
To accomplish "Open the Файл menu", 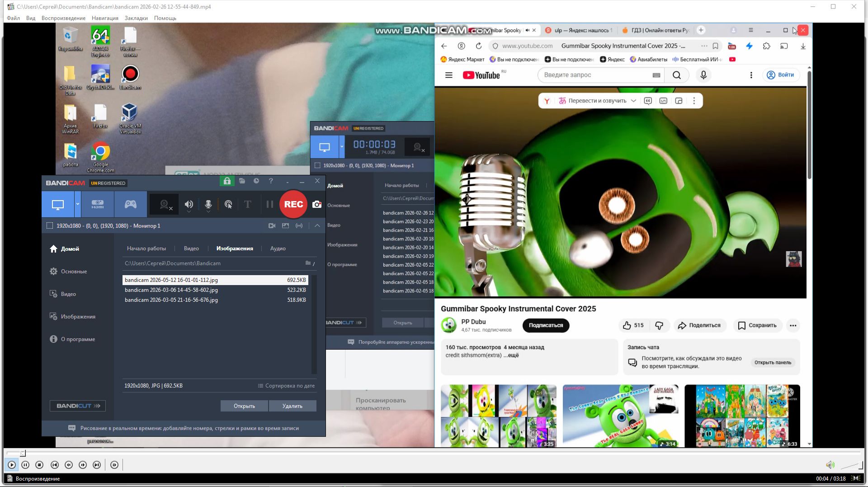I will coord(13,18).
